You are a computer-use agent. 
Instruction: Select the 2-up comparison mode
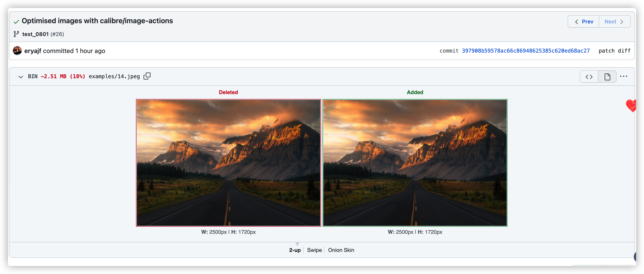point(295,250)
